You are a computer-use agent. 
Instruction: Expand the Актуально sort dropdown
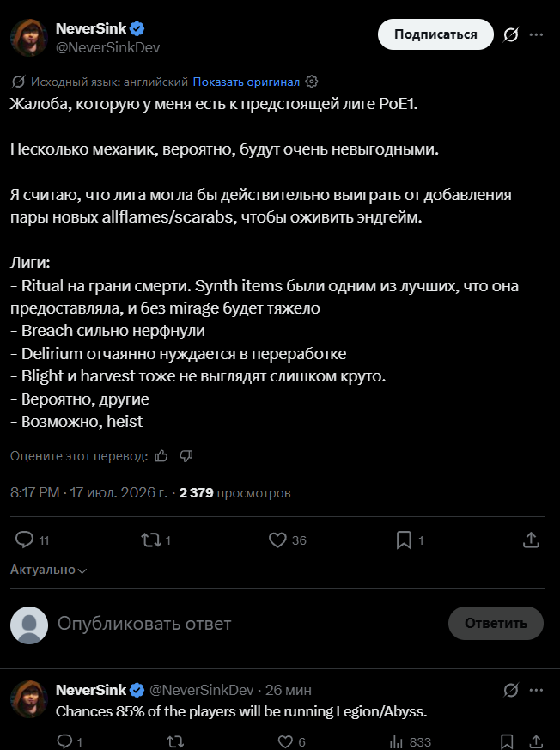click(48, 570)
